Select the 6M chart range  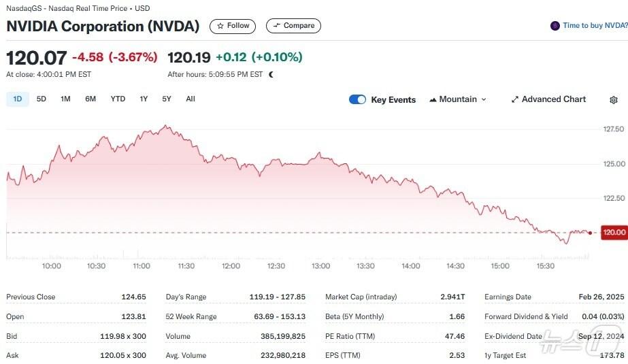(x=90, y=99)
